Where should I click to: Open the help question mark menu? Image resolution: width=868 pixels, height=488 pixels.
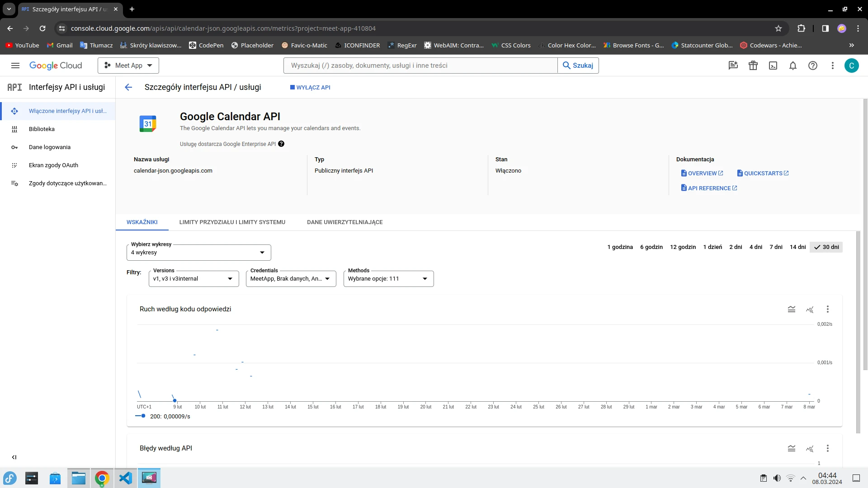tap(813, 66)
